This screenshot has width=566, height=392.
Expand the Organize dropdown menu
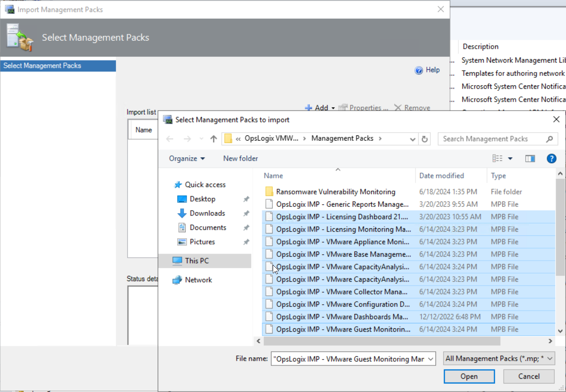(187, 159)
